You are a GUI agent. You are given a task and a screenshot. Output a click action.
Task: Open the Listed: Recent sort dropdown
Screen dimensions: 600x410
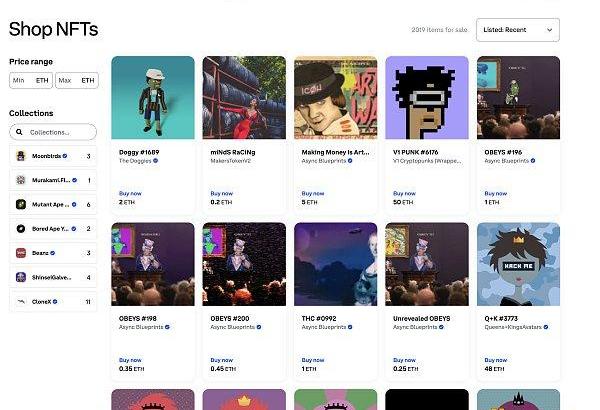(518, 30)
